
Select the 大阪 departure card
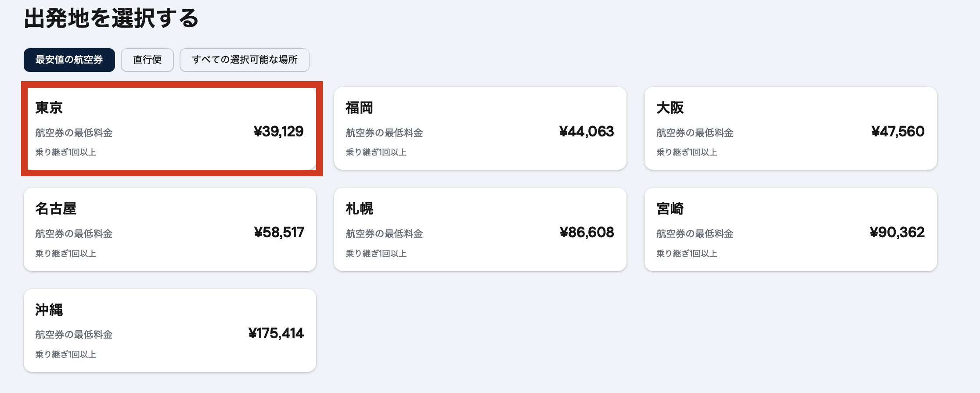coord(790,129)
